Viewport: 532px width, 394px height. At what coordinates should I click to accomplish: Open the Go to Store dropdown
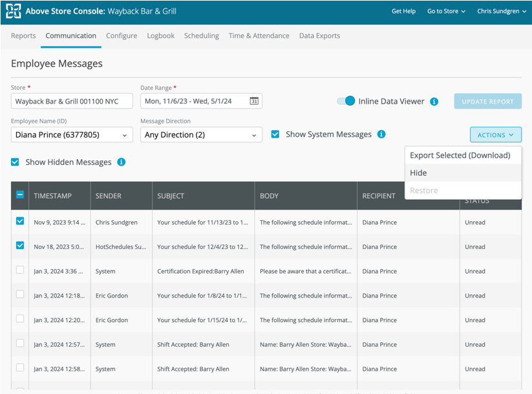point(446,11)
